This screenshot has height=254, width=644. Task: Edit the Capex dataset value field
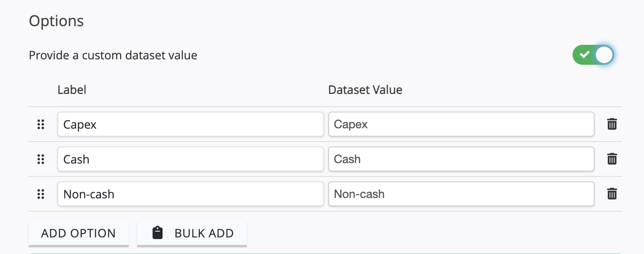461,124
